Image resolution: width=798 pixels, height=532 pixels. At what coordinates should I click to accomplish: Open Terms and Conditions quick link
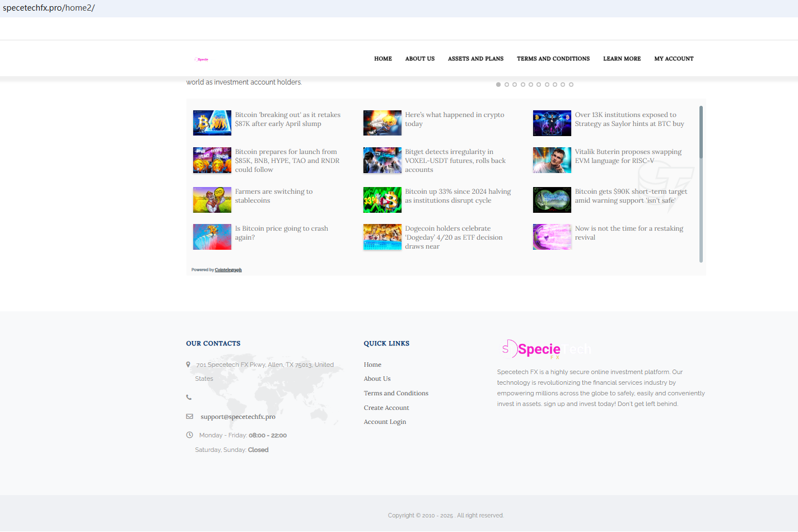[x=396, y=393]
